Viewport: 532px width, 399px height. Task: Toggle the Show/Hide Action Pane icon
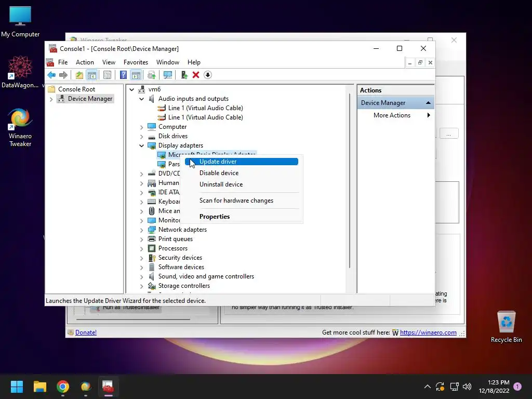pos(136,75)
